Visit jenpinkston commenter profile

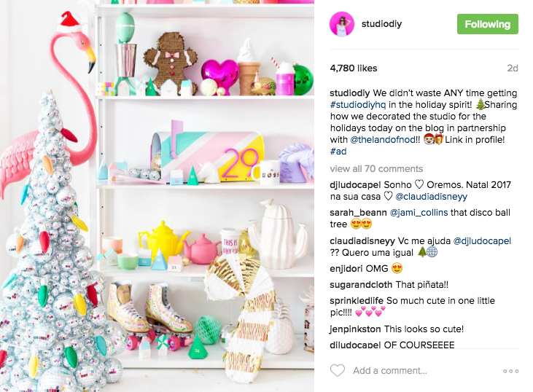(355, 329)
